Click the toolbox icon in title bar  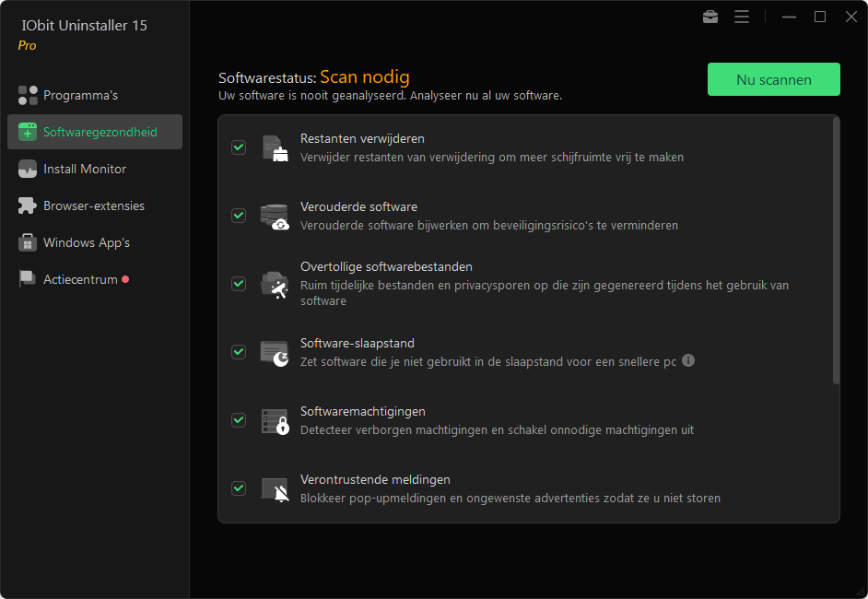coord(710,17)
